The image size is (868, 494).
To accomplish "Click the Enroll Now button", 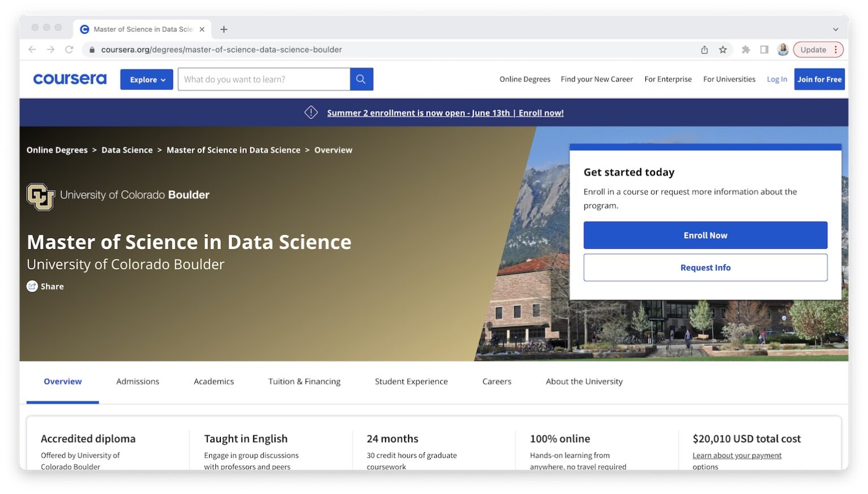I will coord(705,235).
